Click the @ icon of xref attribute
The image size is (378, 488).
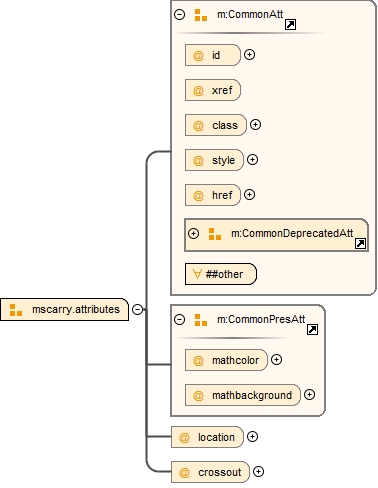coord(198,90)
